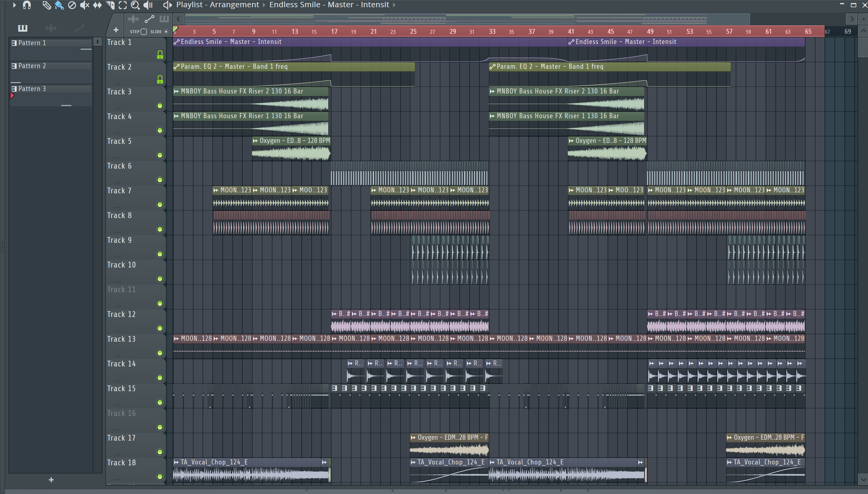
Task: Click the green playhead marker at bar 1
Action: click(x=175, y=30)
